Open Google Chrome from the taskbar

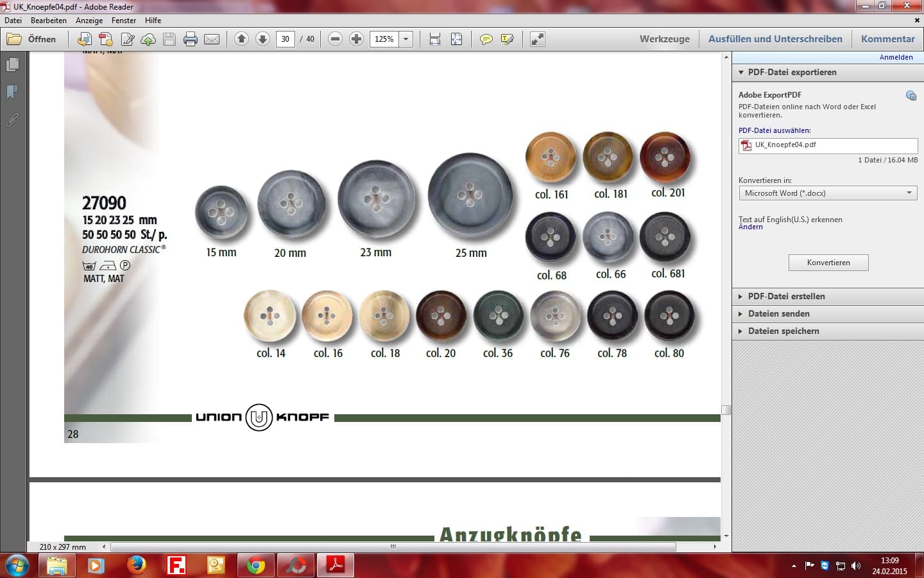point(256,565)
